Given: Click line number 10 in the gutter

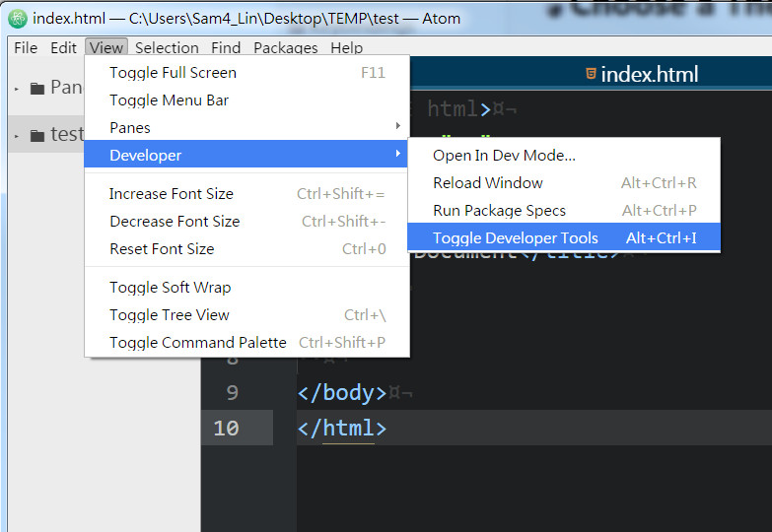Looking at the screenshot, I should coord(226,429).
